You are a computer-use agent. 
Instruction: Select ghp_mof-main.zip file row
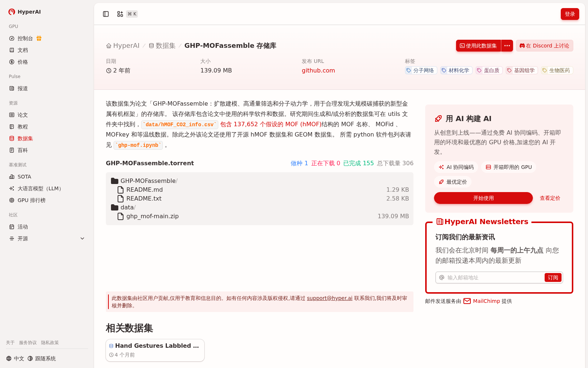(x=259, y=216)
